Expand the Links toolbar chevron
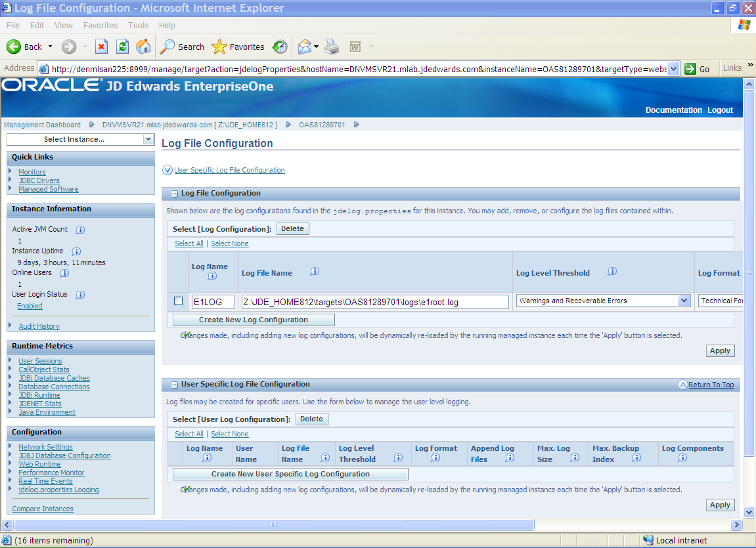Viewport: 756px width, 548px height. coord(750,65)
